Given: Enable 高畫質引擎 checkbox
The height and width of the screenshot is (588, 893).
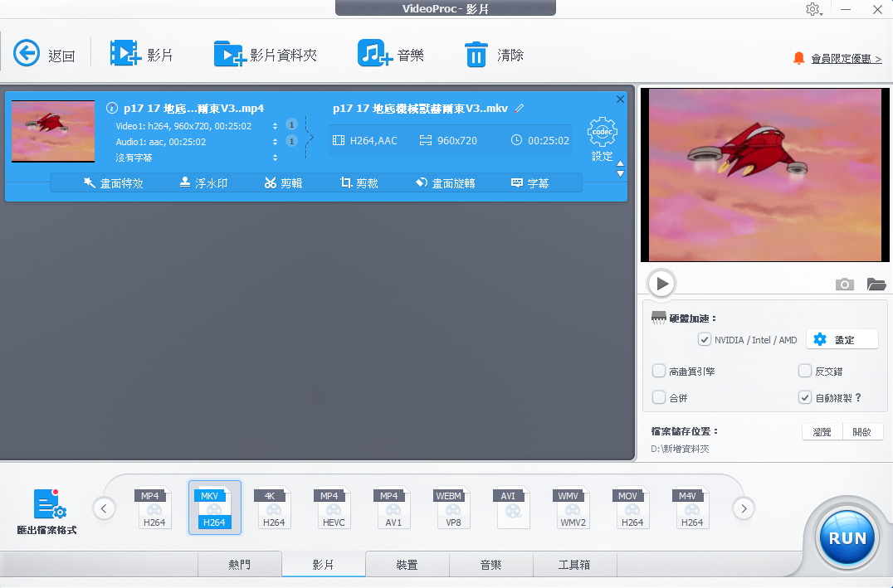Looking at the screenshot, I should pyautogui.click(x=659, y=372).
